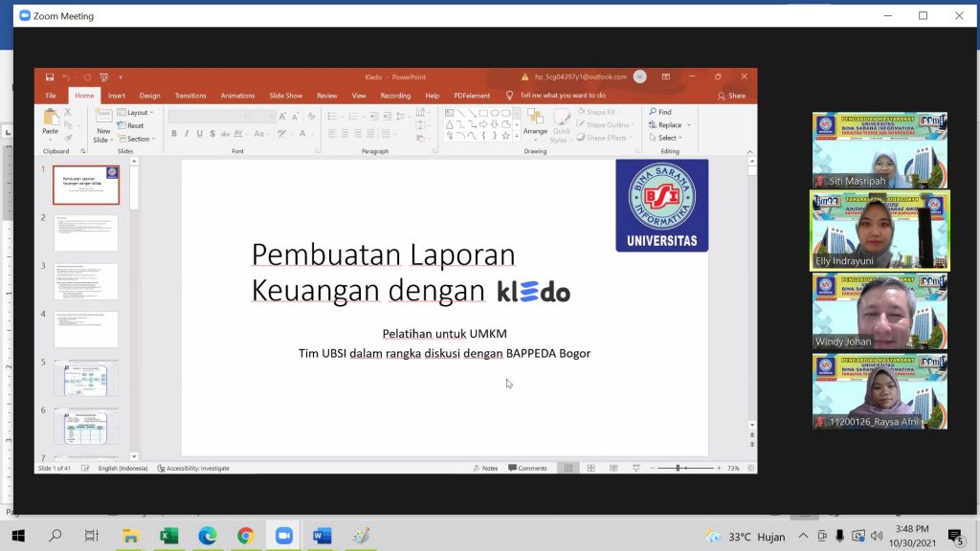
Task: Insert a rectangle shape from shapes gallery
Action: pos(483,113)
